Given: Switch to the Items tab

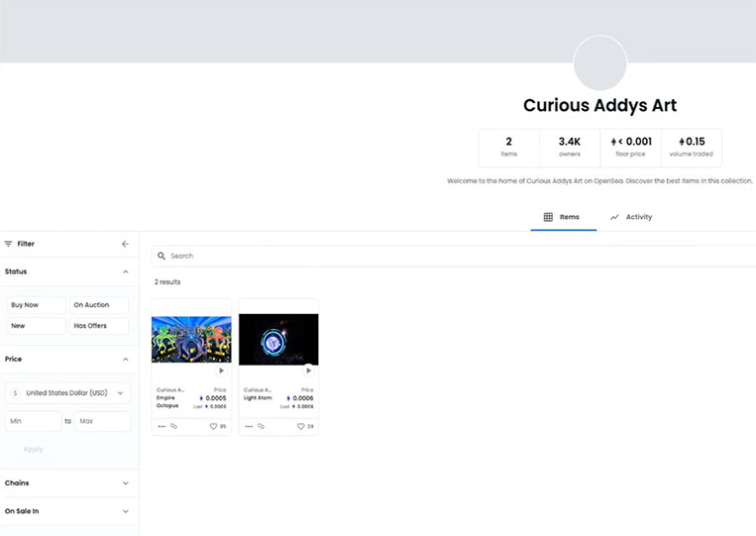Looking at the screenshot, I should [x=563, y=217].
